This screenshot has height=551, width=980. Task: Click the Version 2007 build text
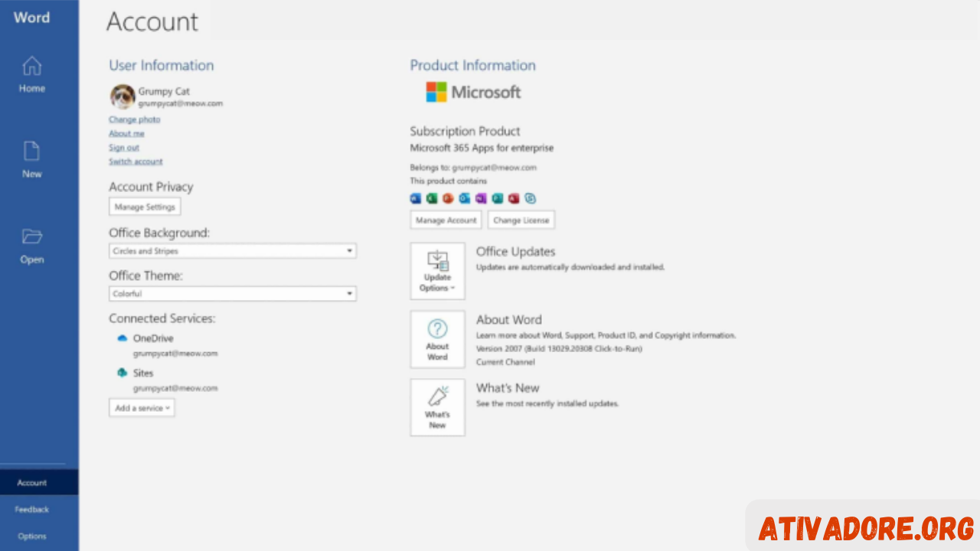[559, 349]
